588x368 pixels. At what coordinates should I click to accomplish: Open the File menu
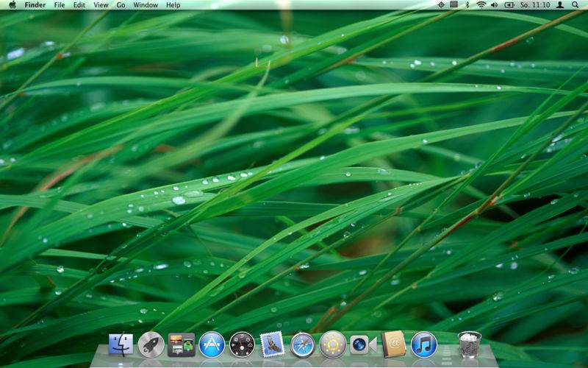point(60,5)
